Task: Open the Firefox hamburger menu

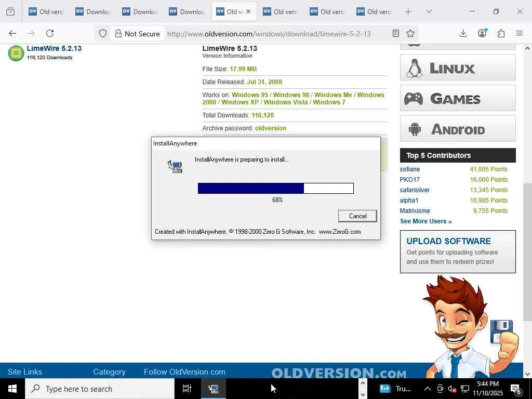Action: [520, 33]
